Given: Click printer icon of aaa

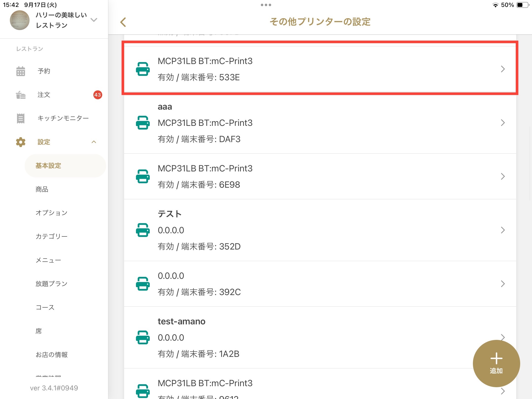Looking at the screenshot, I should click(x=143, y=123).
